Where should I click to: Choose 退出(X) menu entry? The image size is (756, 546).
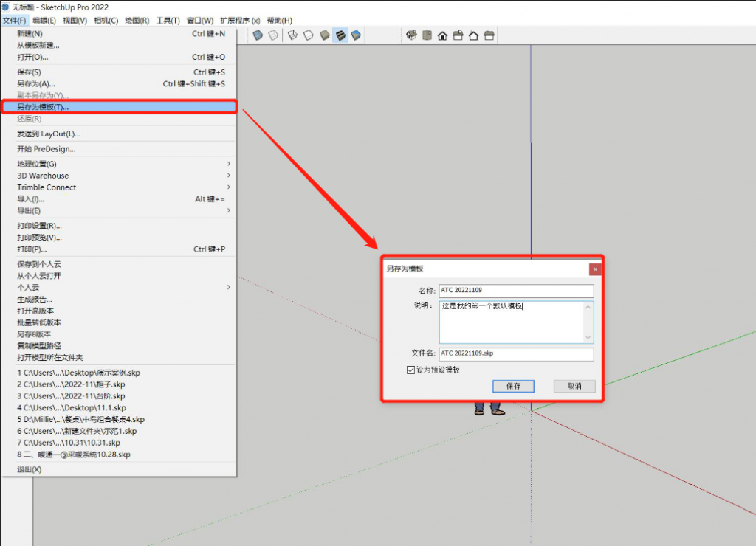[120, 469]
